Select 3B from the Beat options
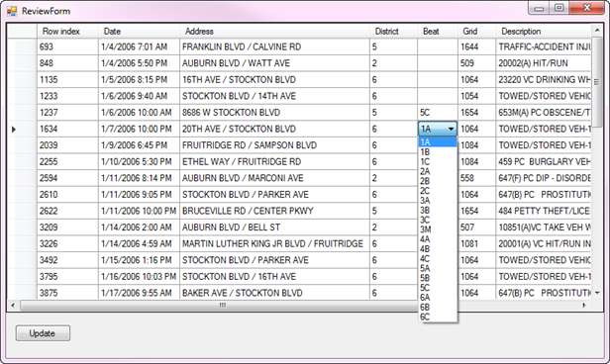610x364 pixels. 438,210
